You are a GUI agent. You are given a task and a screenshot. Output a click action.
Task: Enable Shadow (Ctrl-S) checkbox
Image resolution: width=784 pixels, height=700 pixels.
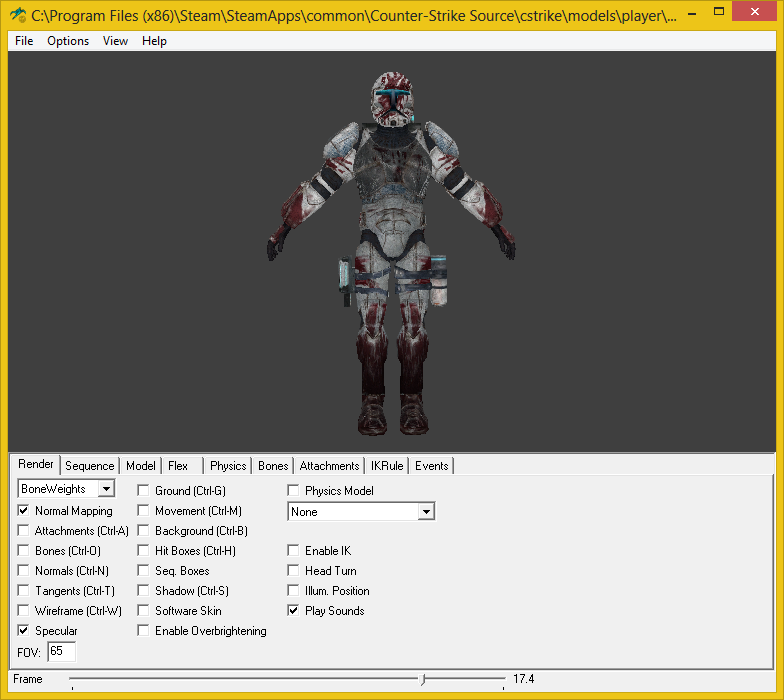click(143, 590)
